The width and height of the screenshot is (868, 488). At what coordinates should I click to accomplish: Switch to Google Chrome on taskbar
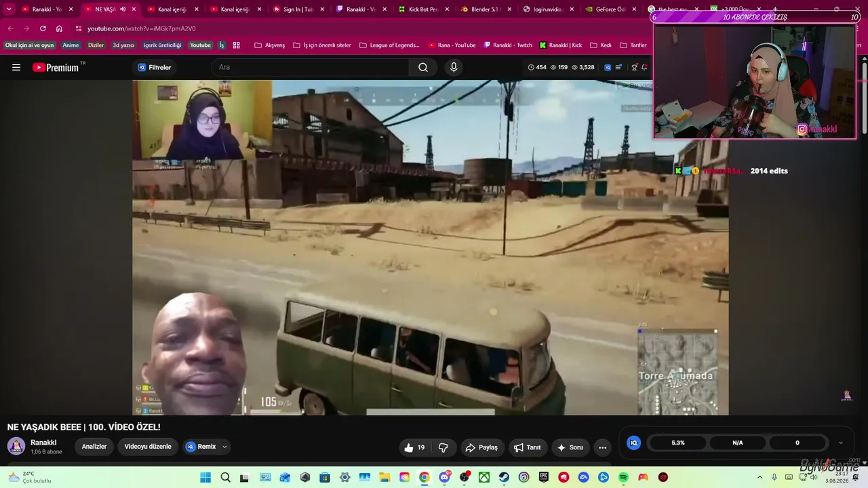tap(424, 477)
